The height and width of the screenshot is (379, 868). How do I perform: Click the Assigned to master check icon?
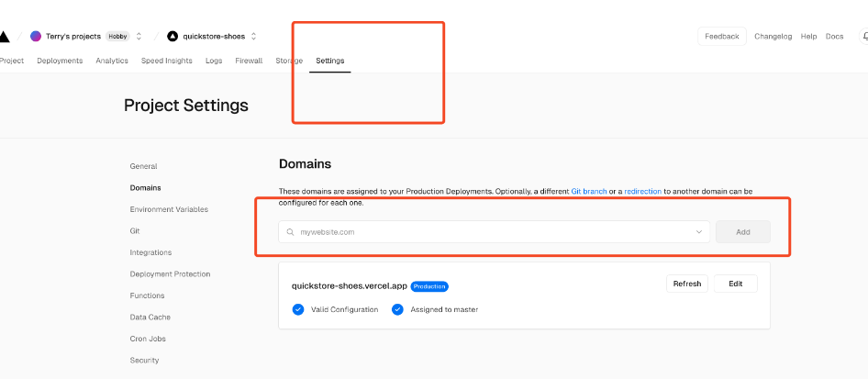coord(397,309)
